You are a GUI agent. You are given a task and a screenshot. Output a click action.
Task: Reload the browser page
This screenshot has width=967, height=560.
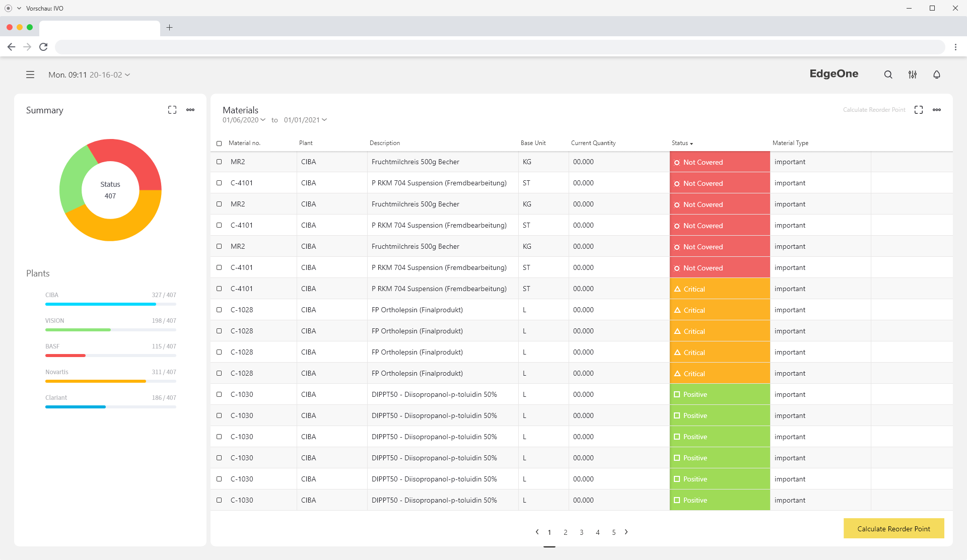click(x=43, y=47)
